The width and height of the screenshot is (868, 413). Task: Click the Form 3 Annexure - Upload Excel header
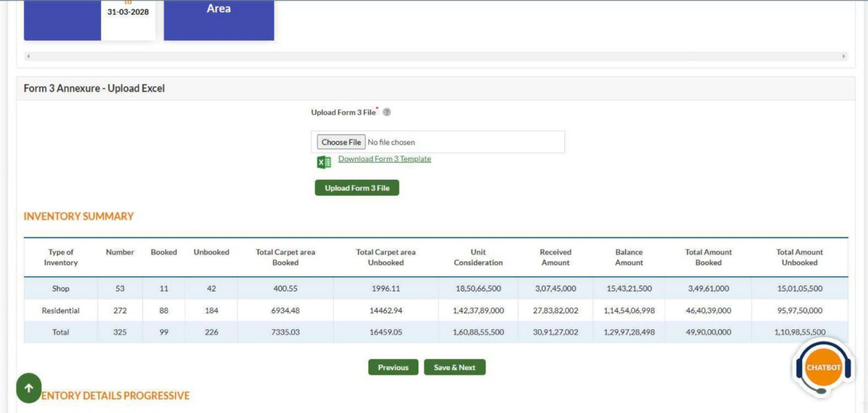94,88
